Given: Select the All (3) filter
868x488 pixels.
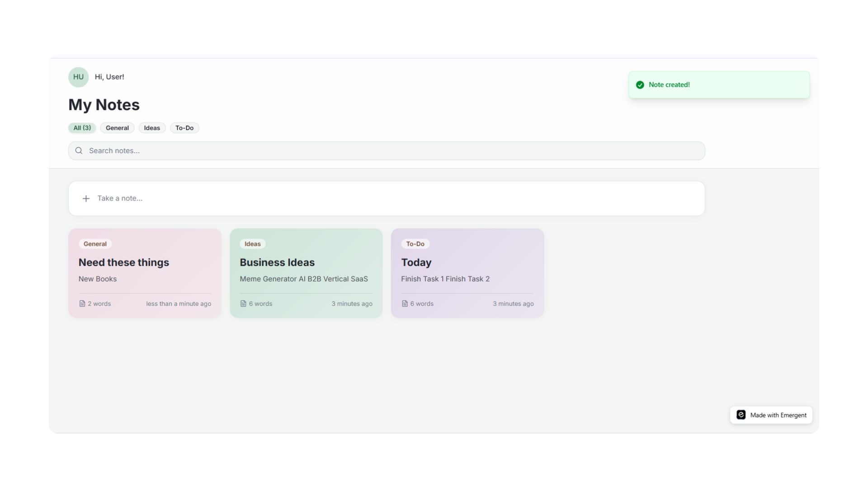Looking at the screenshot, I should 81,128.
